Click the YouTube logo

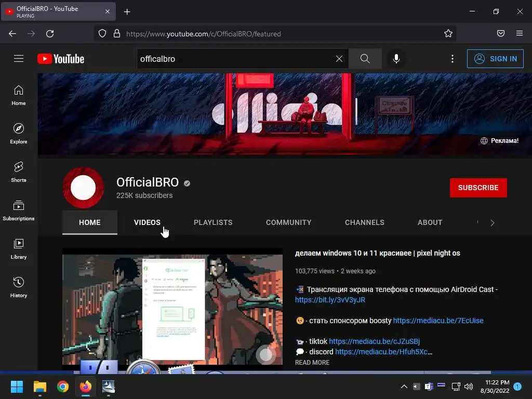[61, 59]
